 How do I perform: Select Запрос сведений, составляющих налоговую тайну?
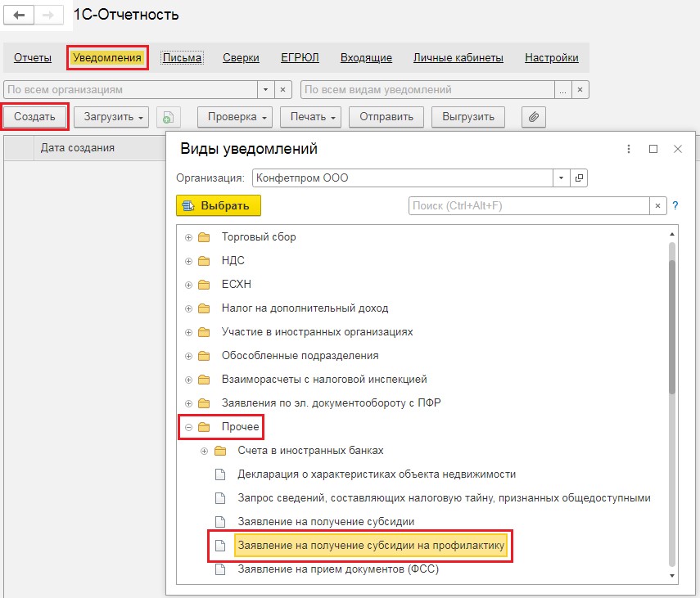click(444, 498)
